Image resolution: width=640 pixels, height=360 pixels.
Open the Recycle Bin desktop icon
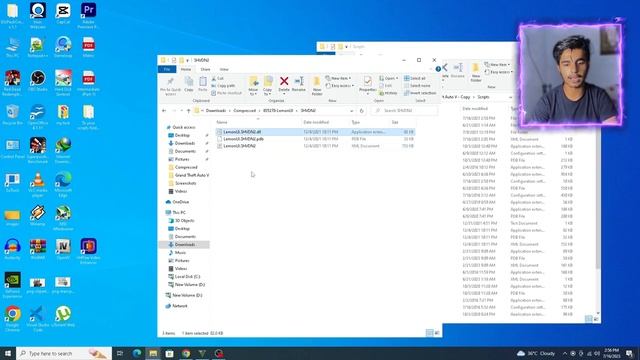click(x=13, y=115)
